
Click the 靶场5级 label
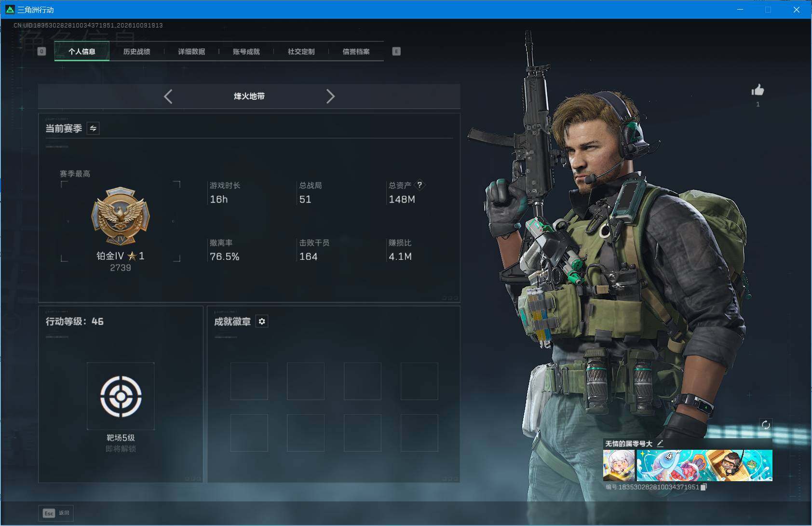pyautogui.click(x=121, y=438)
